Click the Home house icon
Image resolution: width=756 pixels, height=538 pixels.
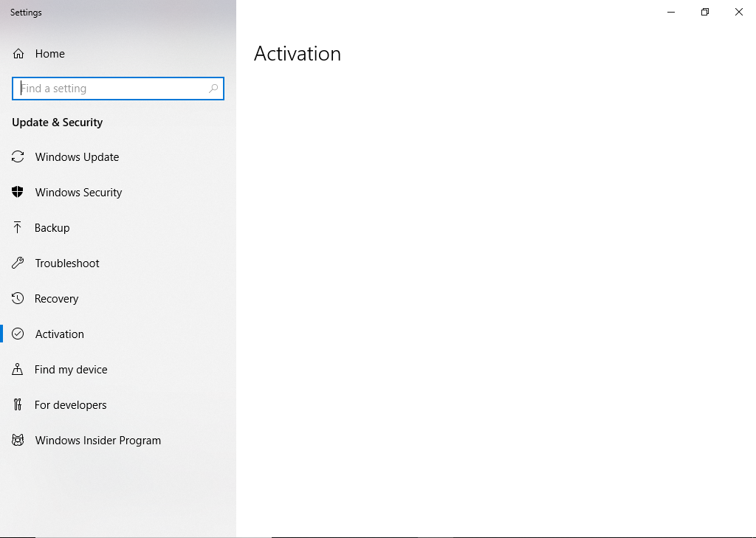pos(18,54)
